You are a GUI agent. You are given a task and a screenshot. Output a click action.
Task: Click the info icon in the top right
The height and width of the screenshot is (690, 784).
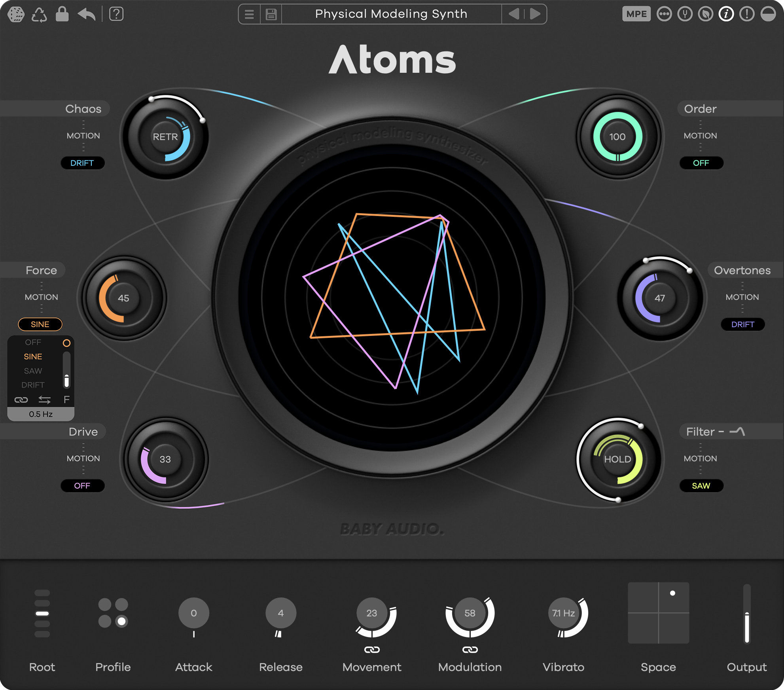click(727, 14)
